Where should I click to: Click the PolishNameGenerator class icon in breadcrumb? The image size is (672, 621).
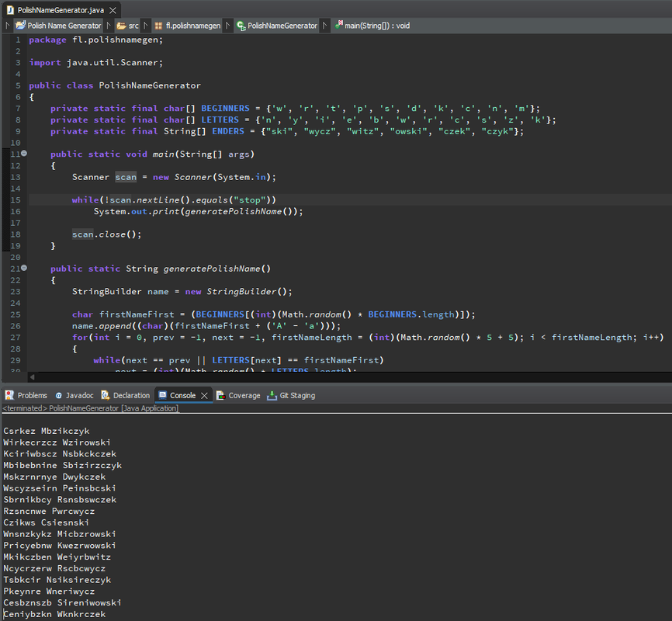pos(241,26)
